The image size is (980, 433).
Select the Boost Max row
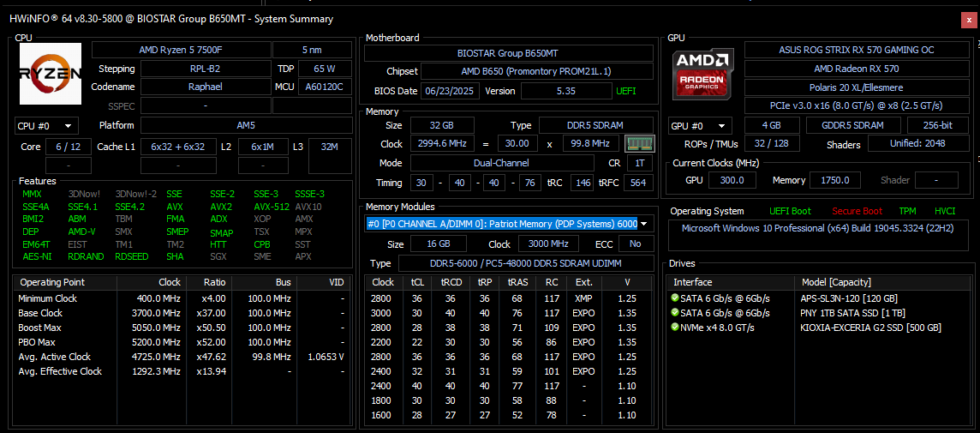click(182, 328)
